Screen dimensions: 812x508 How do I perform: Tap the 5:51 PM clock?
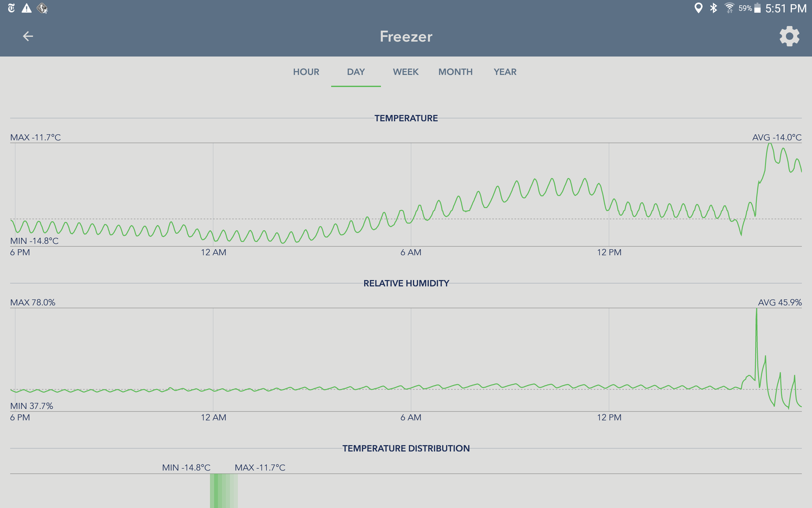click(x=786, y=8)
